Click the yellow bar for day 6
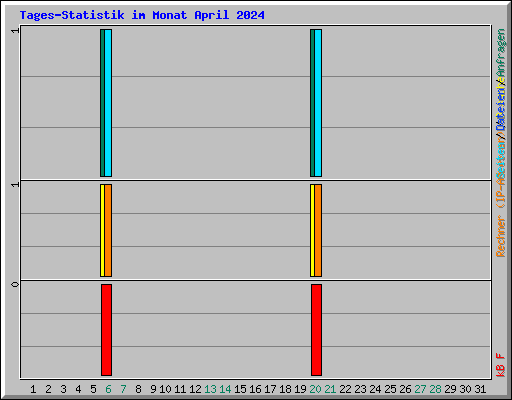Screen dimensions: 512x400 pyautogui.click(x=102, y=230)
